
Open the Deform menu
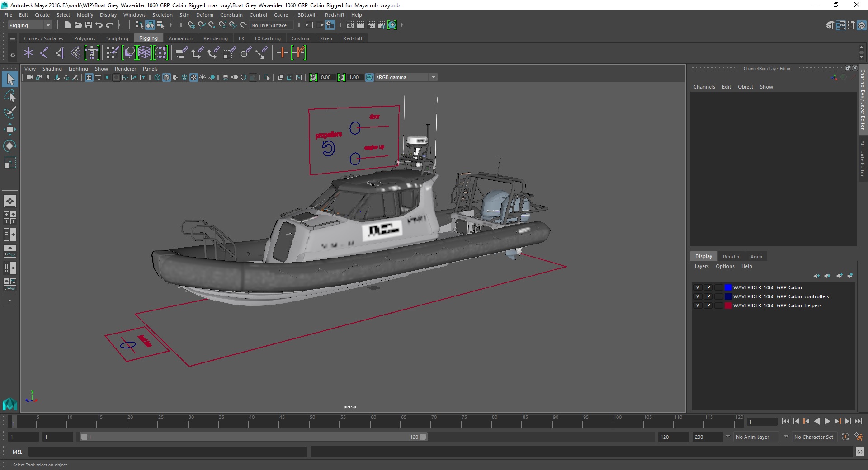point(204,15)
